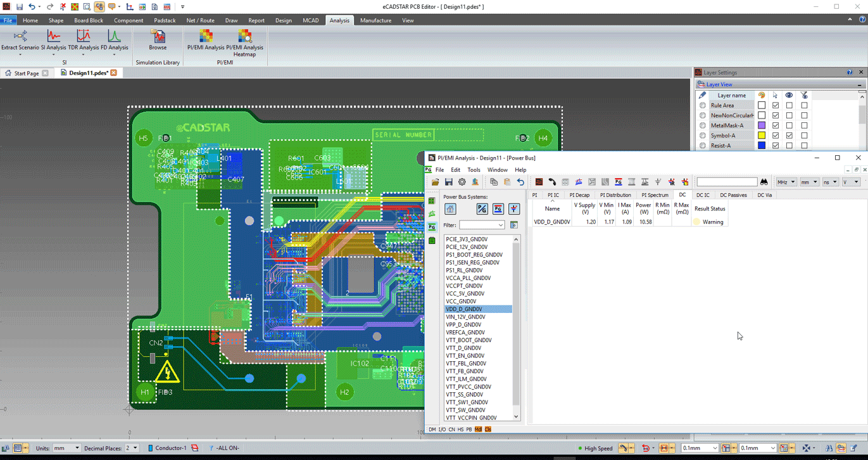Image resolution: width=868 pixels, height=460 pixels.
Task: Click the Name column header
Action: coord(552,208)
